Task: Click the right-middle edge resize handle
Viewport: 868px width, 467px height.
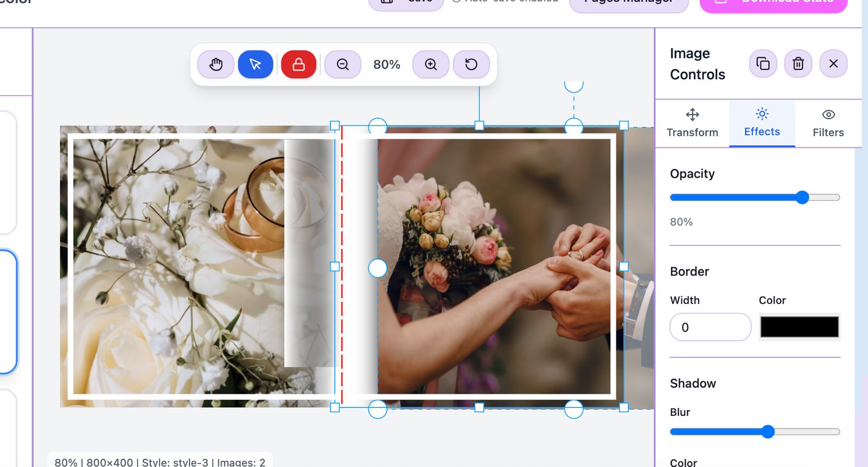Action: coord(624,267)
